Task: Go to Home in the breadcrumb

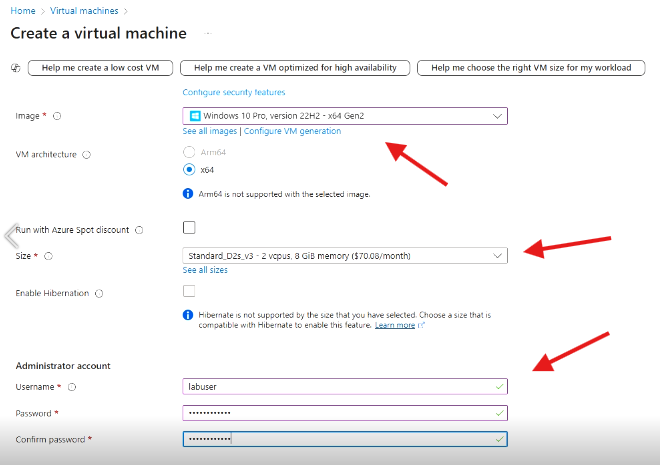Action: pyautogui.click(x=23, y=11)
